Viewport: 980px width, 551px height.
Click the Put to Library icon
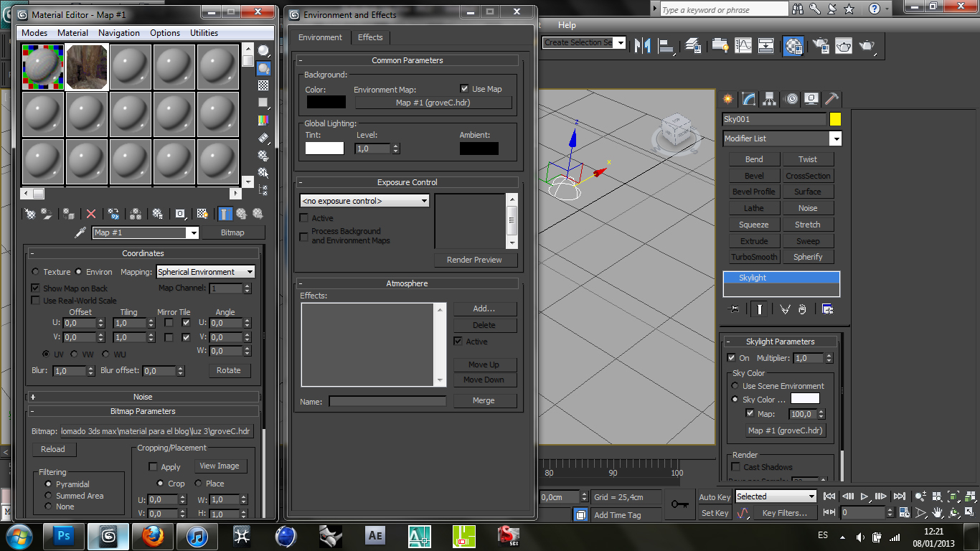coord(158,213)
